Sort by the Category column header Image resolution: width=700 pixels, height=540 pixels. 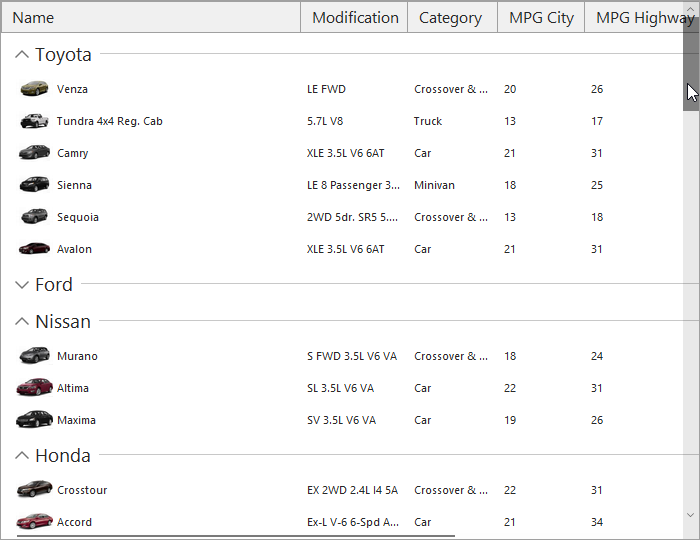(453, 17)
